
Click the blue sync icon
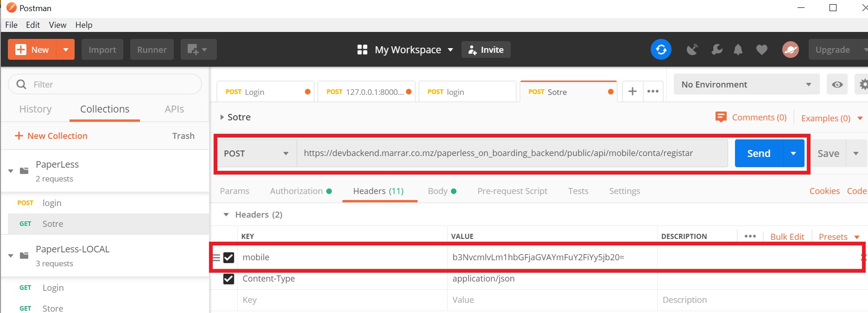[661, 49]
